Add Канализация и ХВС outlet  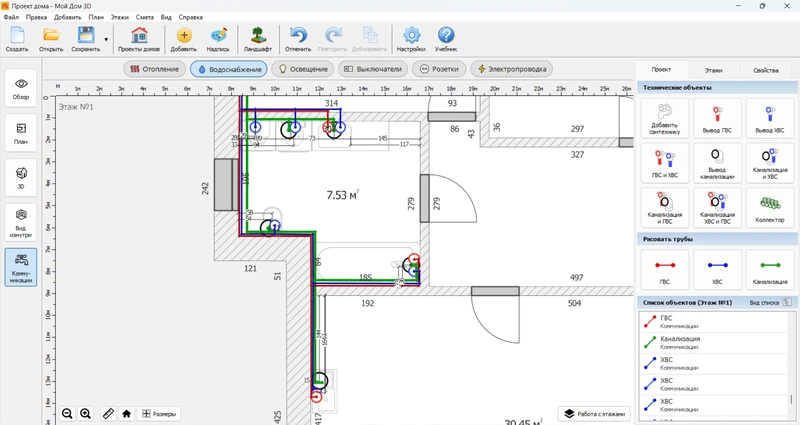pos(770,163)
